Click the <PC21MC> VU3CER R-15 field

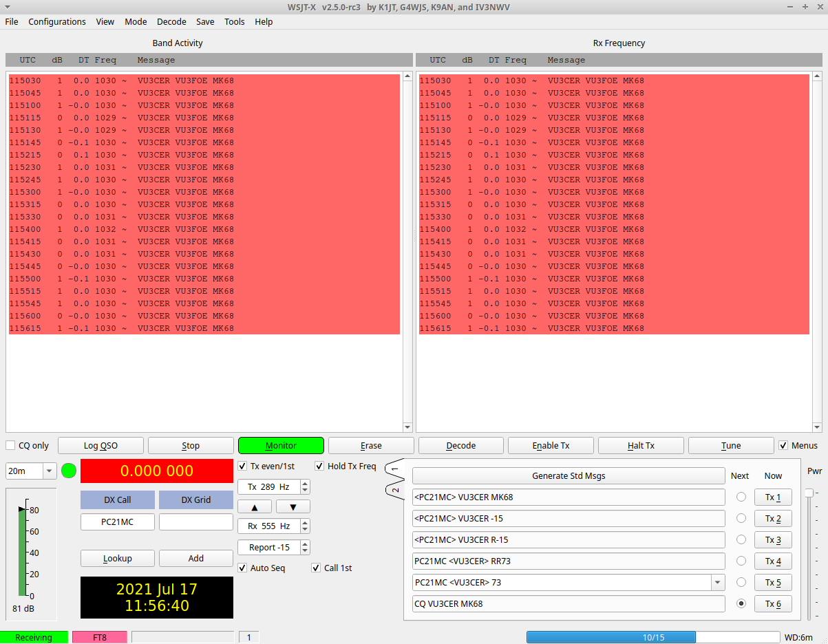pyautogui.click(x=569, y=540)
